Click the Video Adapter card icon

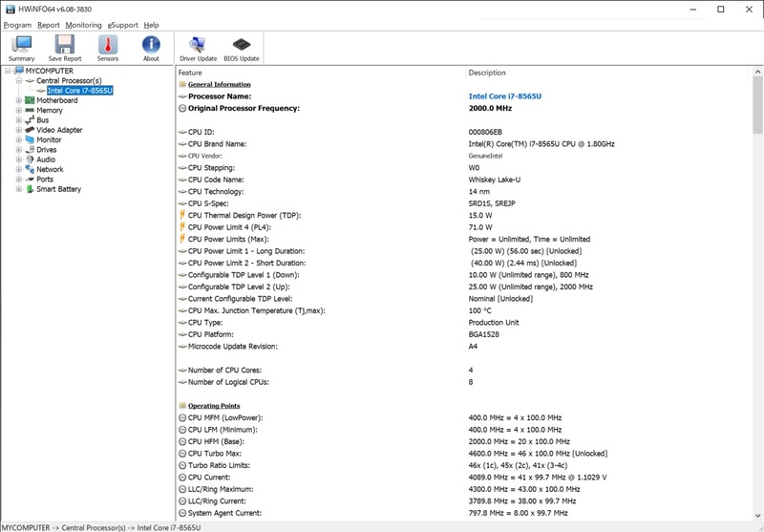point(31,130)
